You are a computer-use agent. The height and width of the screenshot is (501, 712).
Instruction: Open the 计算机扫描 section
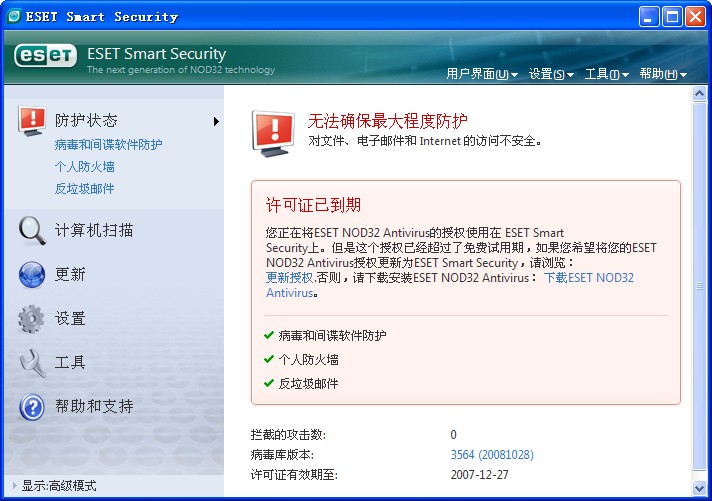(x=94, y=230)
